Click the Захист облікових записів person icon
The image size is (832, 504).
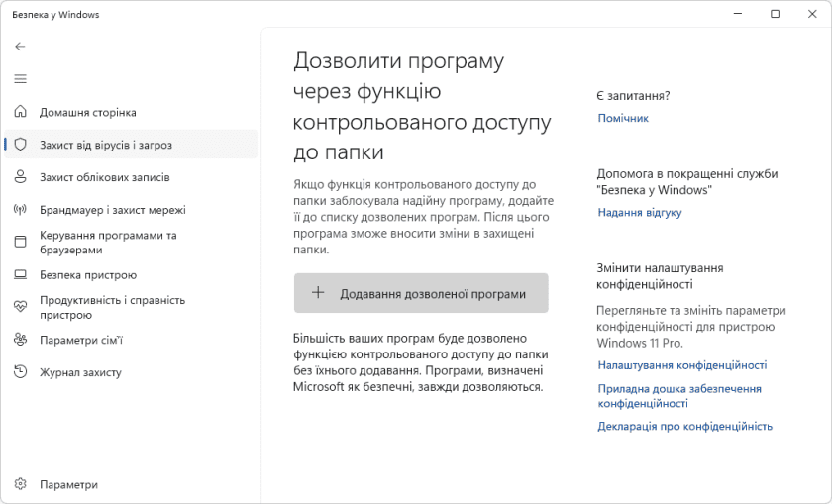pos(20,177)
